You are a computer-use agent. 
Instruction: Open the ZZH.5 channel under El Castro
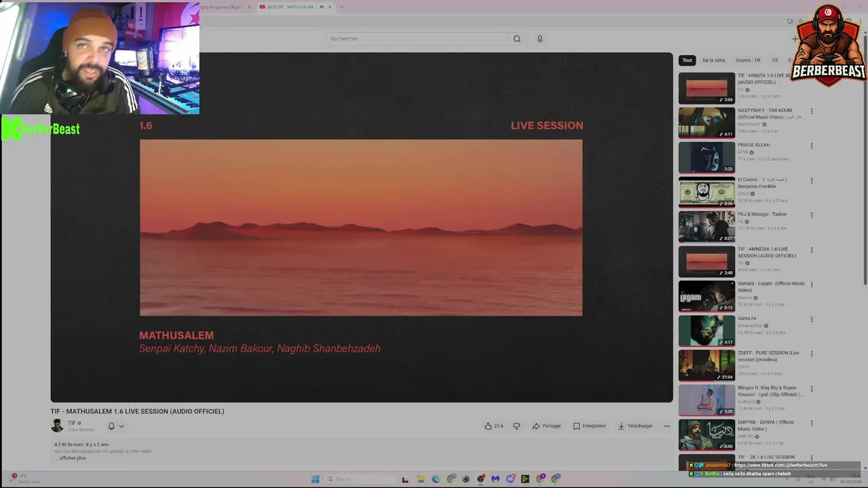743,194
